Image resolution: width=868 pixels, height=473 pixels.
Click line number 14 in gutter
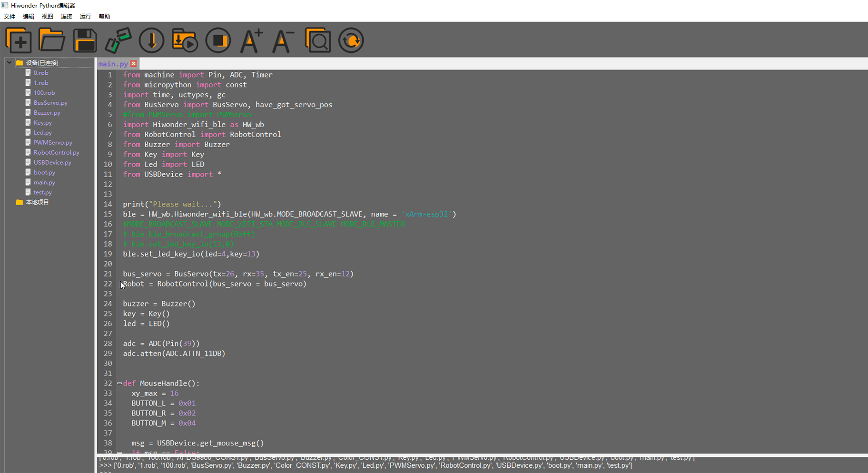pos(108,204)
